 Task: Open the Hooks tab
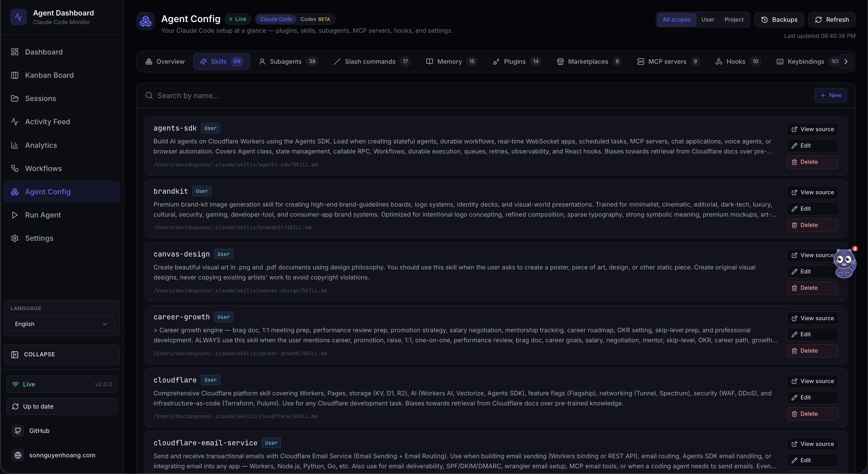pos(738,61)
